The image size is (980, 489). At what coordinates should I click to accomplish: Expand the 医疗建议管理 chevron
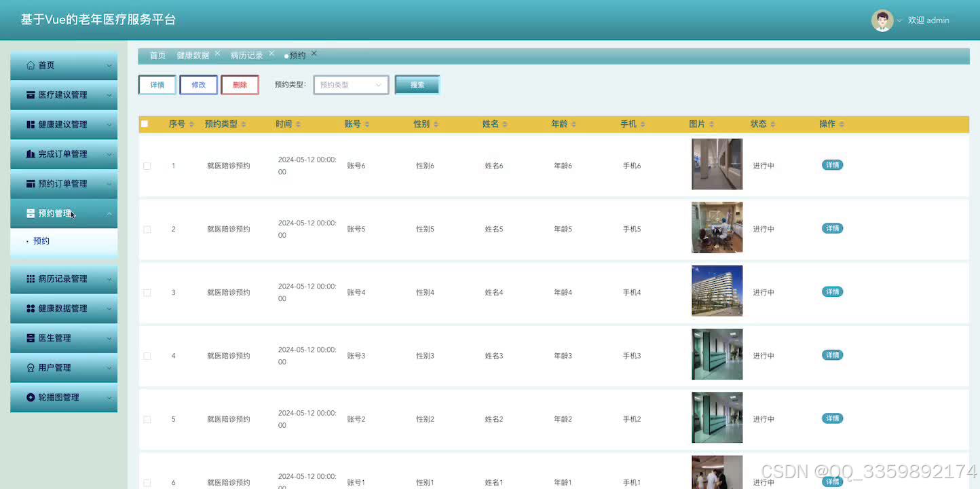[109, 95]
